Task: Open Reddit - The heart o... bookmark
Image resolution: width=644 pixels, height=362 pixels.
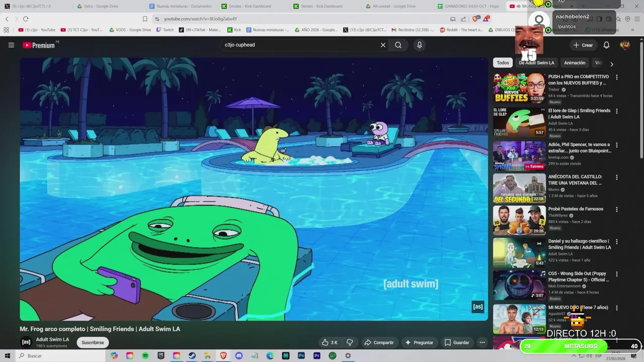Action: coord(461,30)
